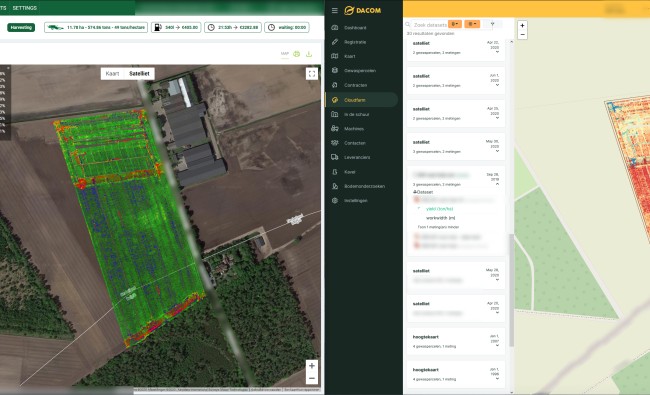Screen dimensions: 650x395
Task: Expand the hoogtekaart Jan 1 1996 card
Action: [497, 378]
